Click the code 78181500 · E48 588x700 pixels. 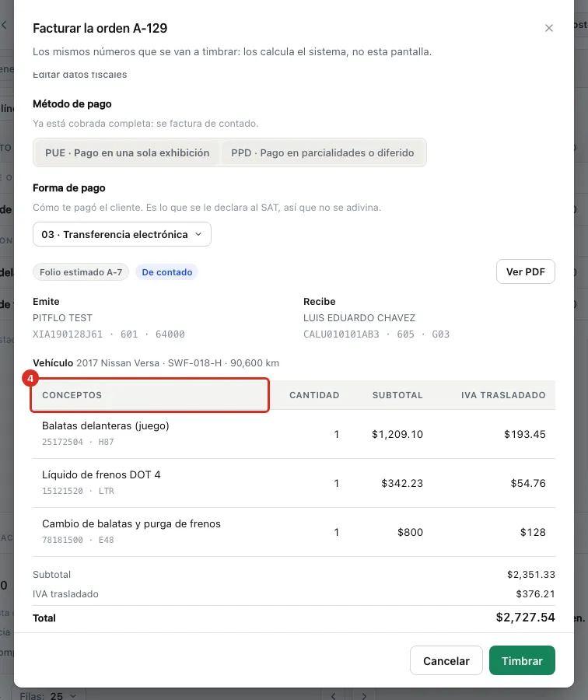pos(78,541)
